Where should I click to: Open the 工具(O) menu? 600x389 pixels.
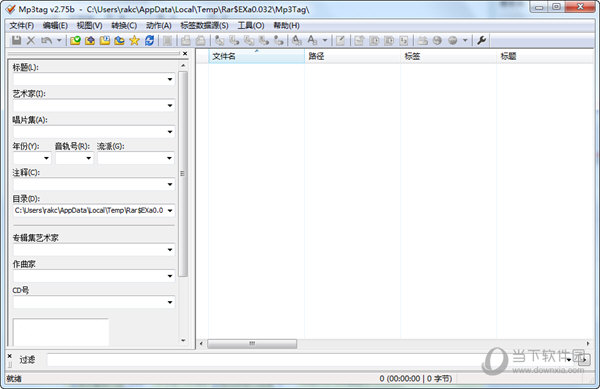pos(251,26)
